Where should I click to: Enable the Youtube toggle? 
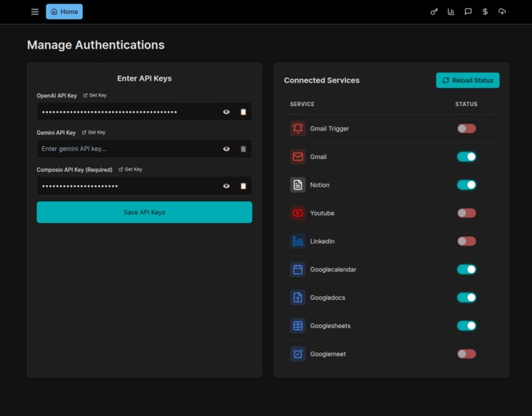(x=467, y=213)
